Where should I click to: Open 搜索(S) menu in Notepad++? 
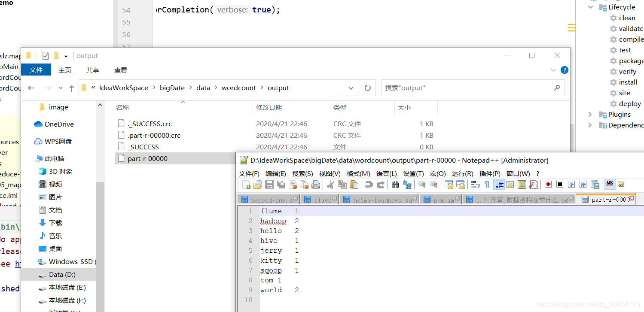[302, 173]
